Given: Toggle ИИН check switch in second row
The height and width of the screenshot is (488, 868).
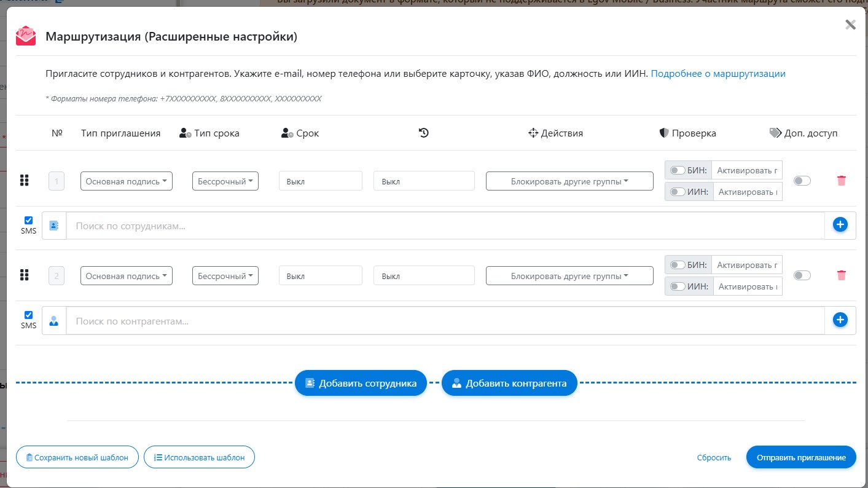Looking at the screenshot, I should pyautogui.click(x=678, y=286).
